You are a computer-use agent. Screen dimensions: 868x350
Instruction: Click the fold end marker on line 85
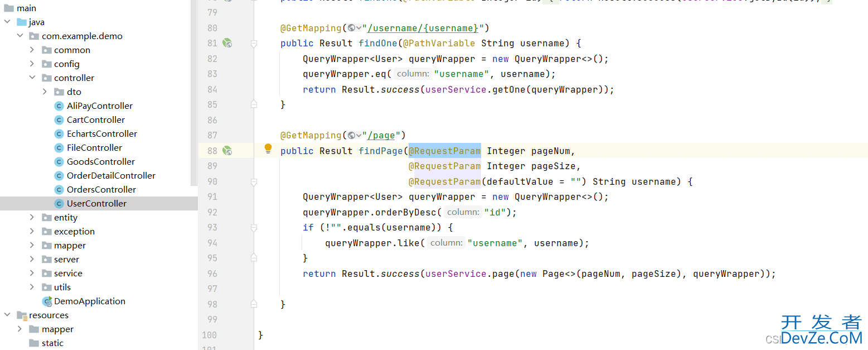tap(254, 104)
